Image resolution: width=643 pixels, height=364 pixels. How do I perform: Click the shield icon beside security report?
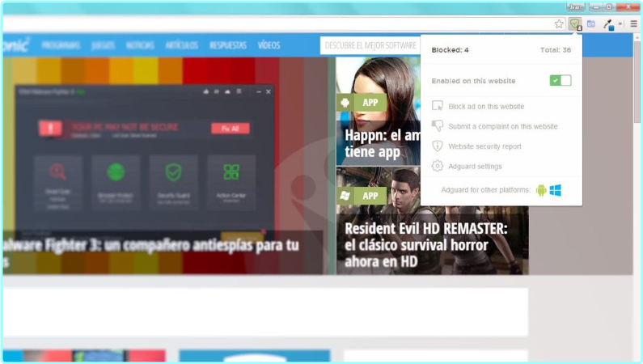[x=438, y=146]
